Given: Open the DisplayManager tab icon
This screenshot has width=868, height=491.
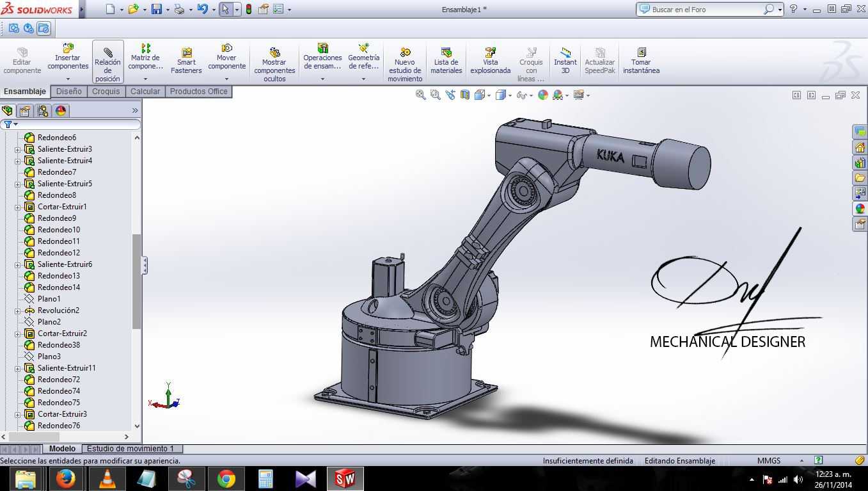Looking at the screenshot, I should coord(61,111).
